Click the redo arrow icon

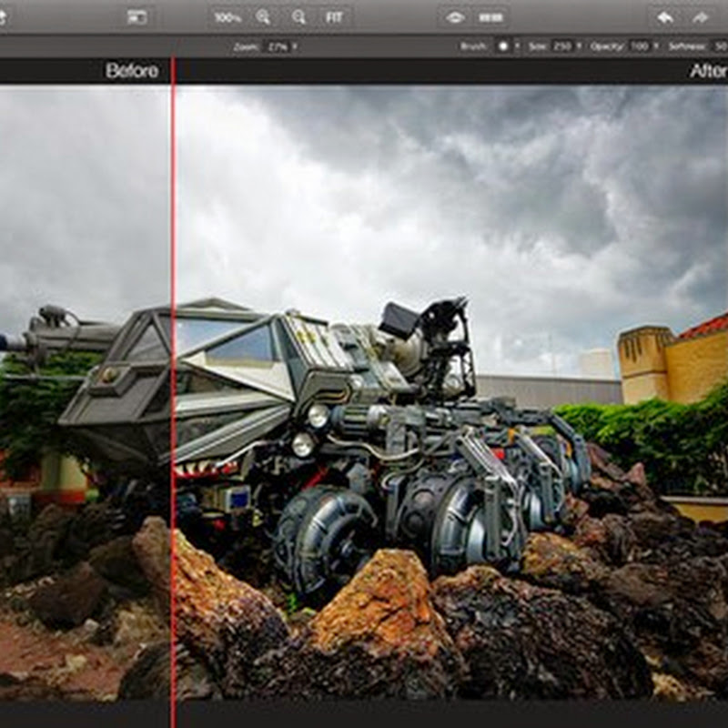700,17
